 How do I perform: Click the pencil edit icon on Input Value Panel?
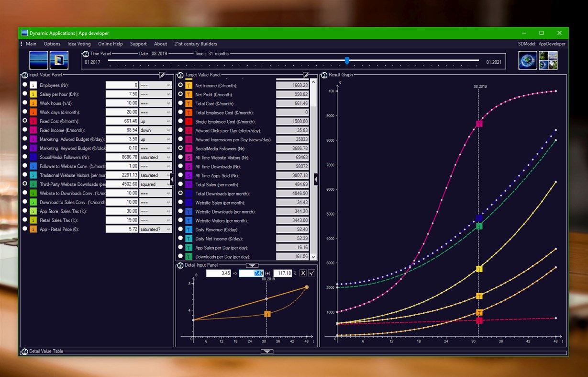(x=162, y=75)
